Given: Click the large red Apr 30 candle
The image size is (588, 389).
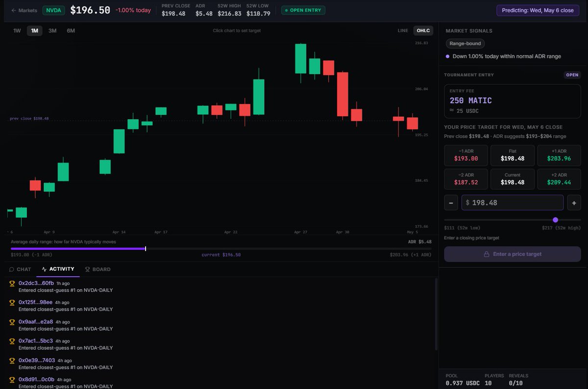Looking at the screenshot, I should [x=343, y=95].
